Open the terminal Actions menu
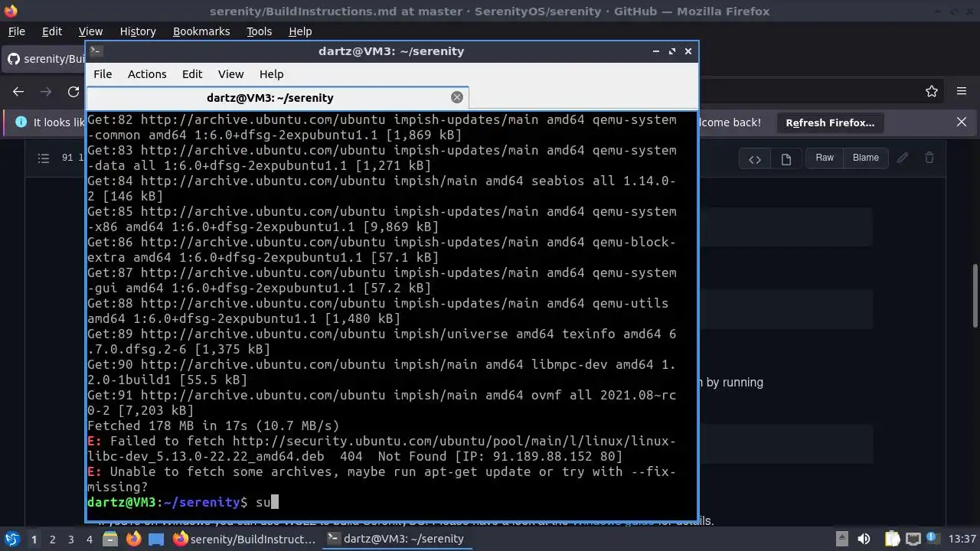980x551 pixels. [x=147, y=74]
